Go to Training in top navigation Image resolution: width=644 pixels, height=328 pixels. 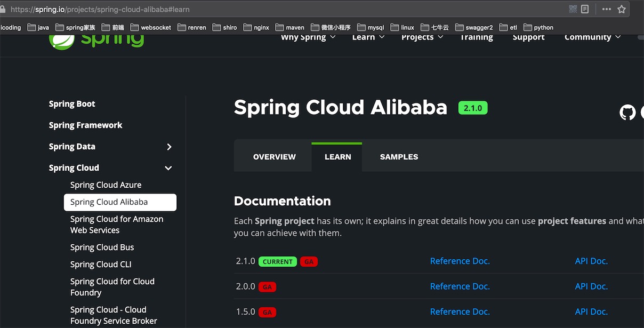(477, 37)
